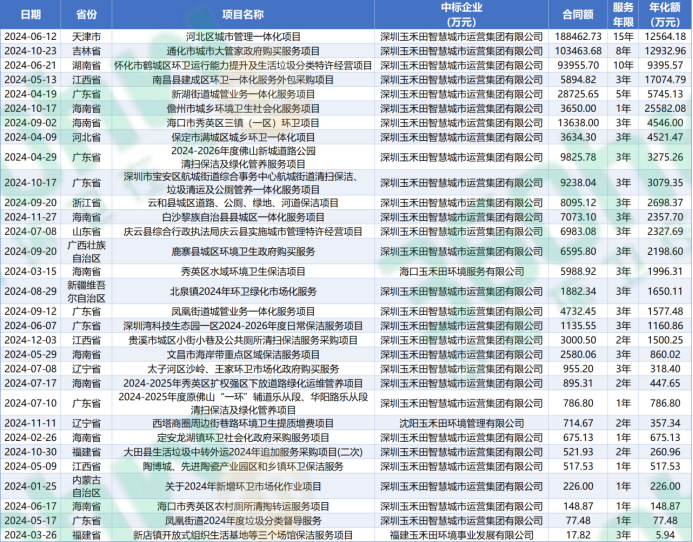Viewport: 693px width, 542px height.
Task: Select annualized value 3079.35
Action: (x=665, y=183)
